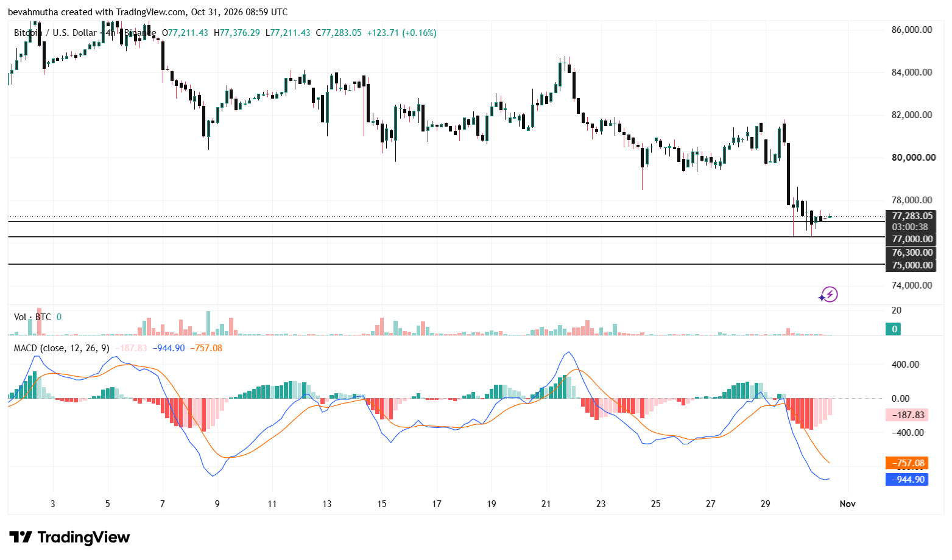Viewport: 952px width, 560px height.
Task: Click the 400.00 MACD axis label
Action: (906, 365)
